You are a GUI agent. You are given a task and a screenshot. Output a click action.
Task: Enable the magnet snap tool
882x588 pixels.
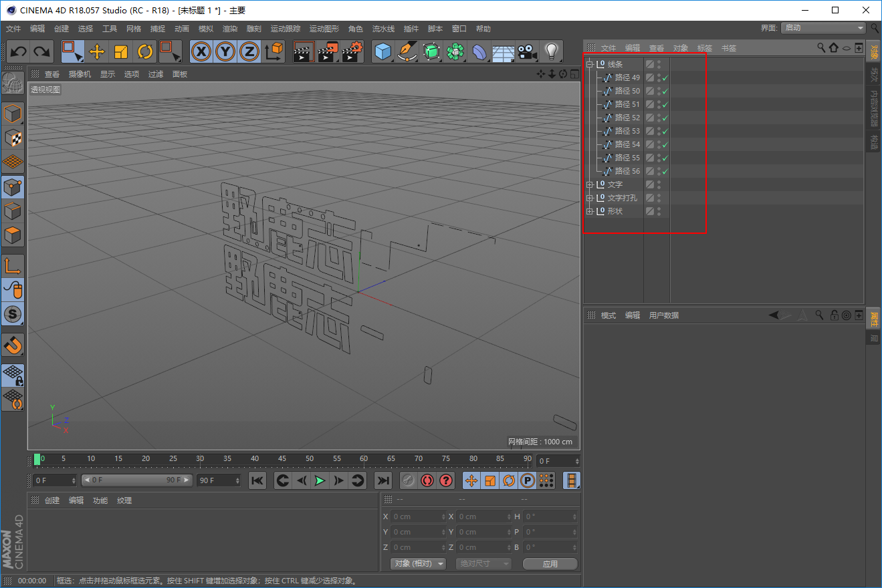(13, 345)
